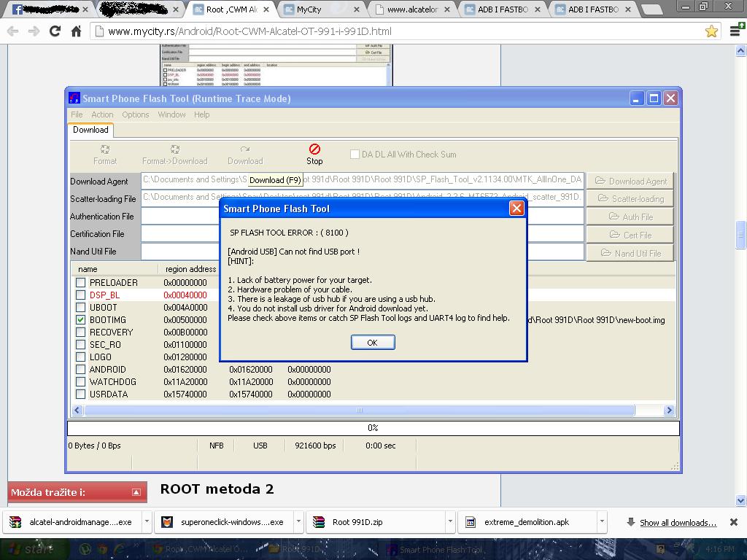Click the Download toolbar icon
The height and width of the screenshot is (560, 747).
pos(245,149)
